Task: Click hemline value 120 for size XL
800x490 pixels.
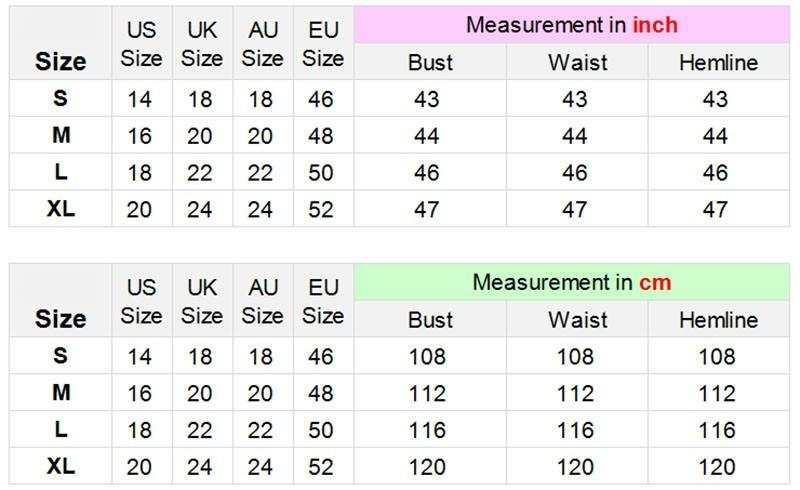Action: pos(716,467)
